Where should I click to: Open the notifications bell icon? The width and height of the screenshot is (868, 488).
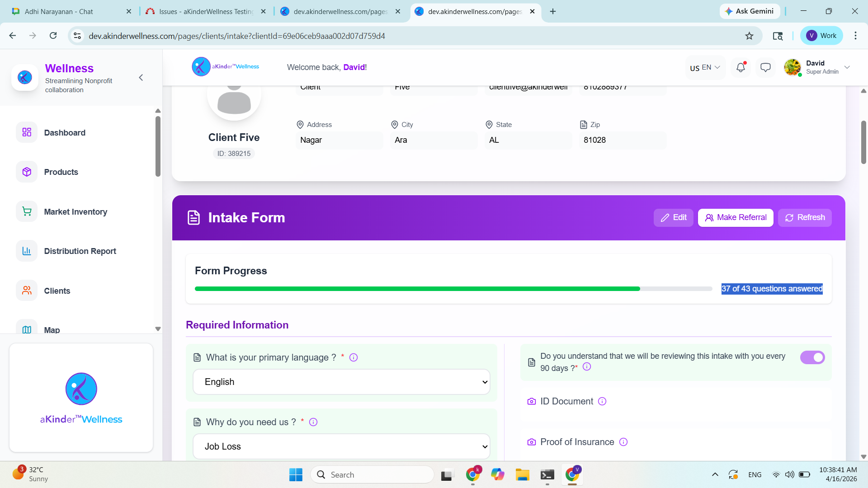741,68
